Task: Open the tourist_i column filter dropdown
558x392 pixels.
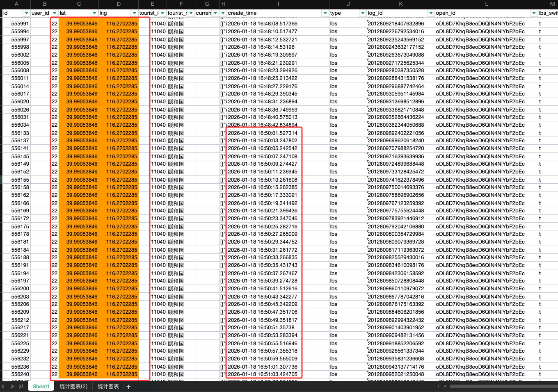Action: 162,13
